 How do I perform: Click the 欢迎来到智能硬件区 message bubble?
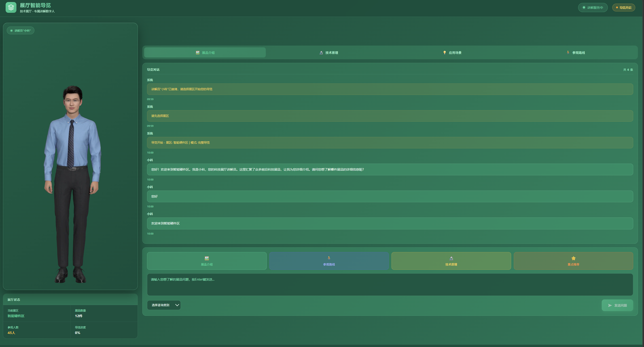click(390, 223)
